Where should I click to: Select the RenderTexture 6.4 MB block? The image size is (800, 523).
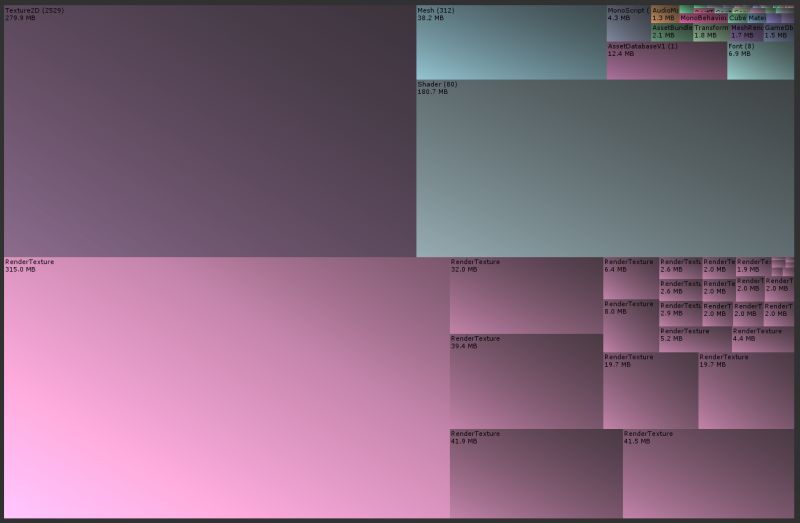coord(631,278)
